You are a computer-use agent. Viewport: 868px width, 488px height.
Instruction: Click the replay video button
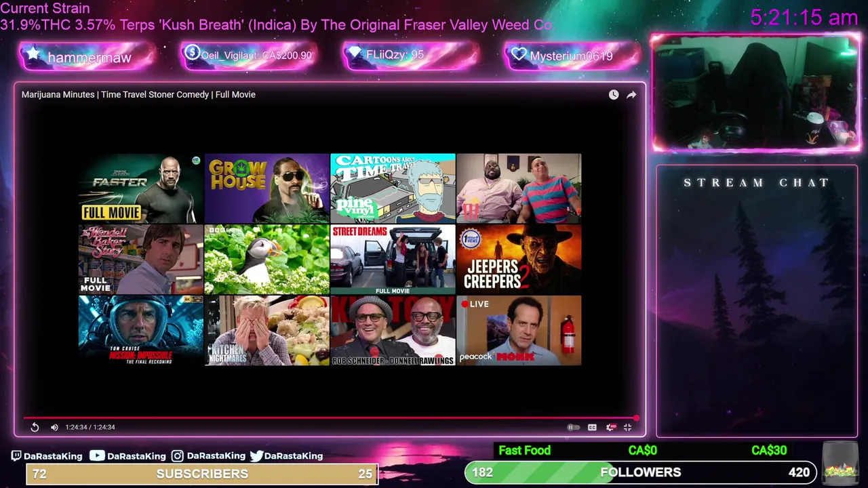pos(35,427)
